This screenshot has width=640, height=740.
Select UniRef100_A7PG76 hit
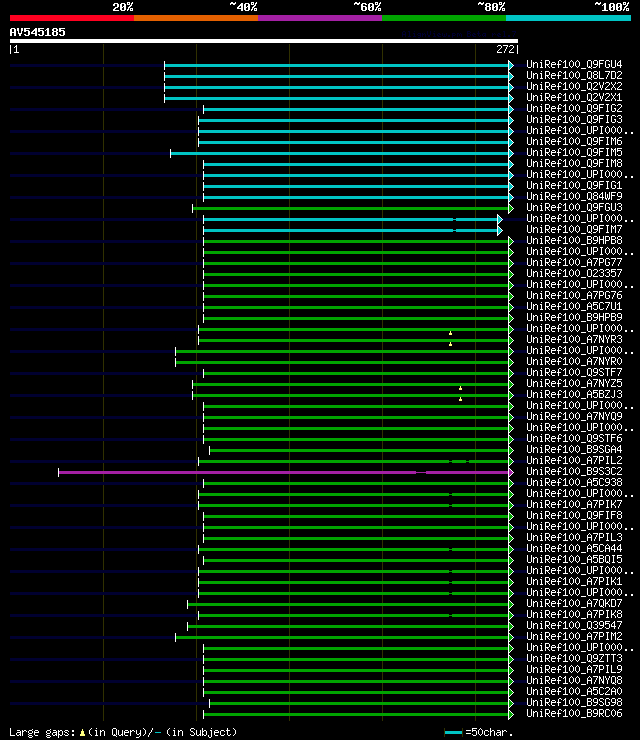point(574,295)
